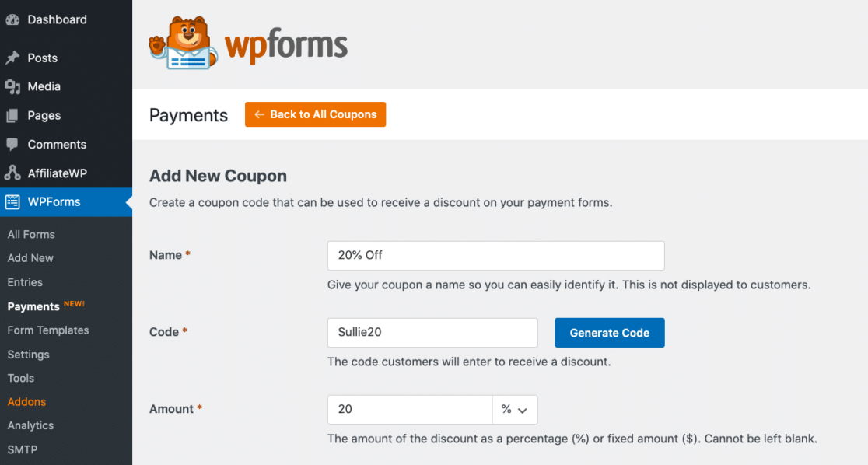Click into the coupon Code field
Screen dimensions: 868x465
pos(432,333)
